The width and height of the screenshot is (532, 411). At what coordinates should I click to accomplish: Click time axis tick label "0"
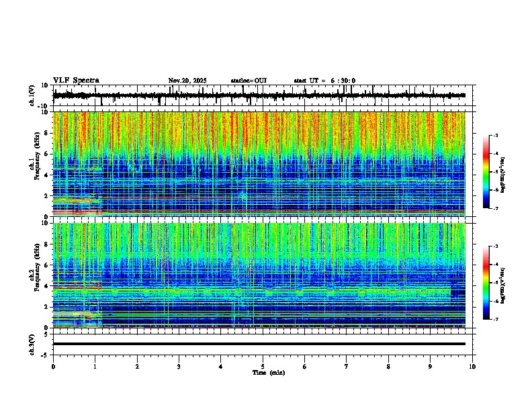[53, 367]
